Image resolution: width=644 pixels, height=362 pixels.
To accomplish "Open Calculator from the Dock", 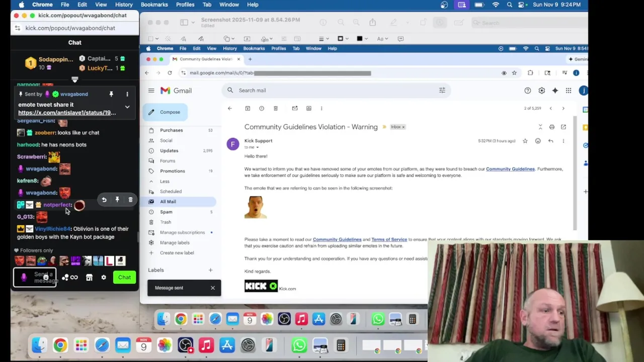I will tap(341, 345).
